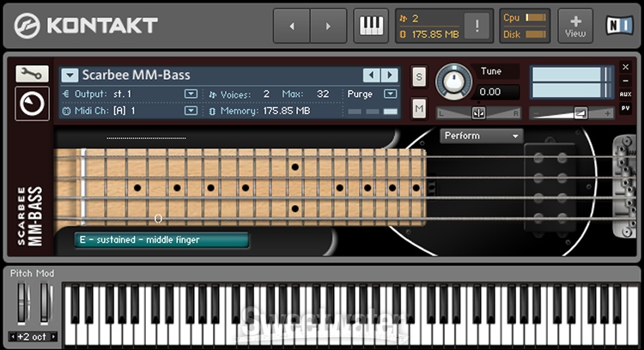
Task: Remove the instrument with X button
Action: [625, 67]
